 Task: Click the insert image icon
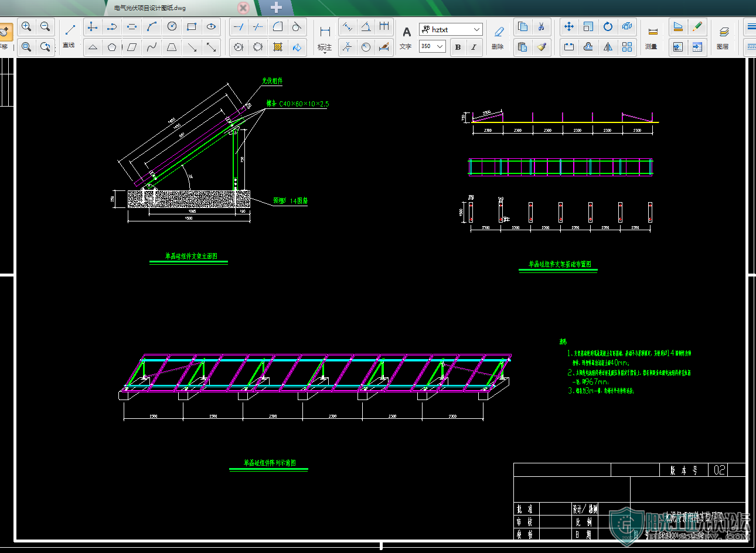coord(677,47)
